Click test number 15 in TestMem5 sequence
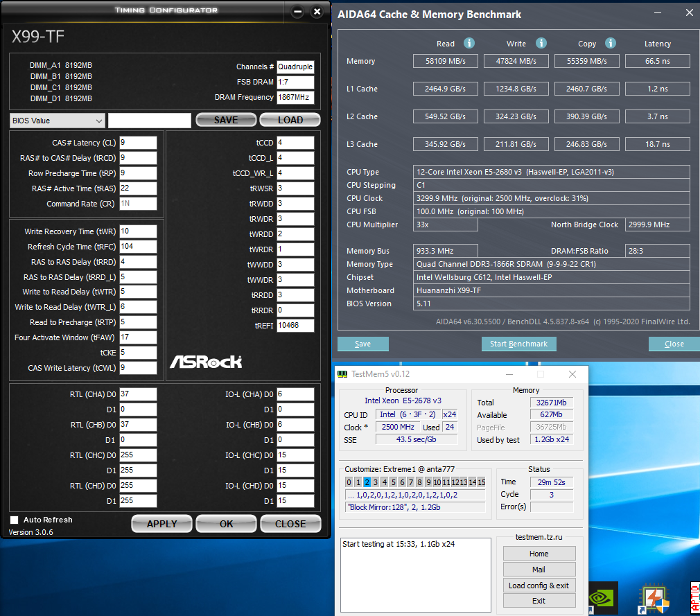The height and width of the screenshot is (616, 700). [x=481, y=482]
